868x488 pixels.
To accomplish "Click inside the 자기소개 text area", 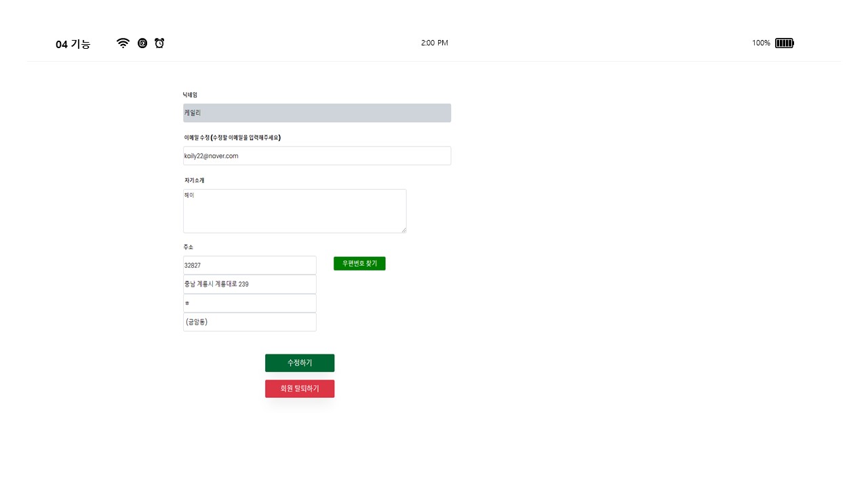I will 294,210.
